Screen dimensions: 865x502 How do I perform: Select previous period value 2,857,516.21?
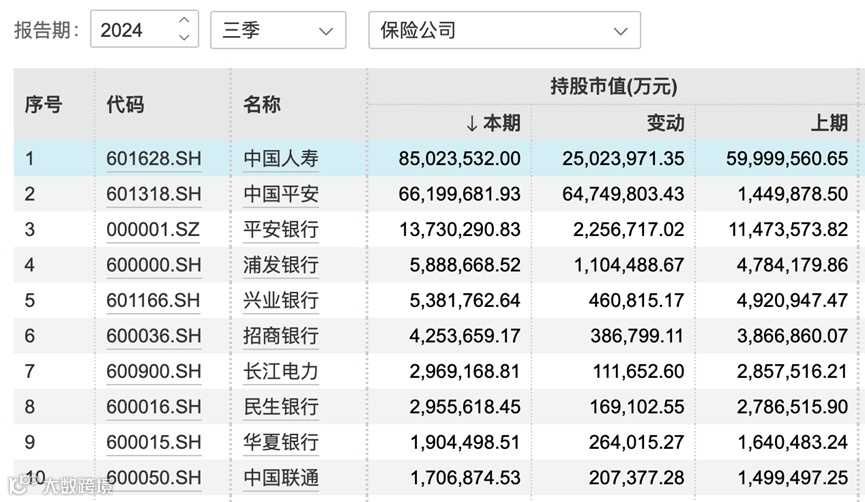pyautogui.click(x=793, y=371)
